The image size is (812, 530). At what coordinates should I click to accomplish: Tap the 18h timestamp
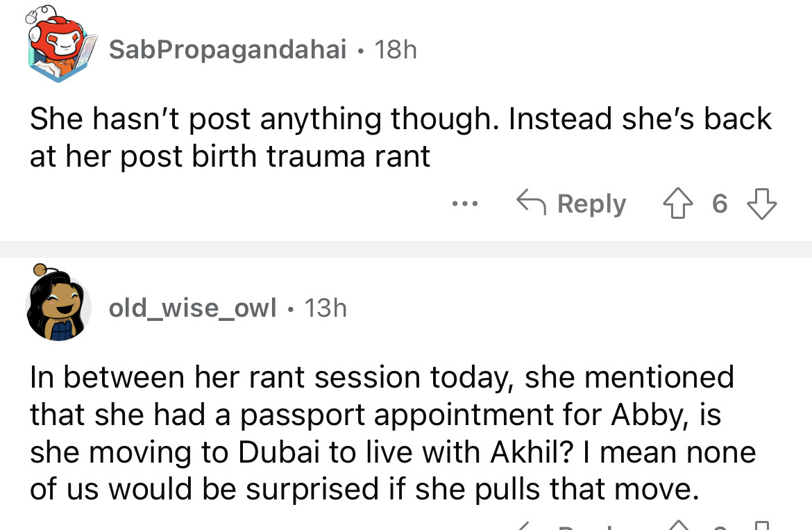[395, 49]
